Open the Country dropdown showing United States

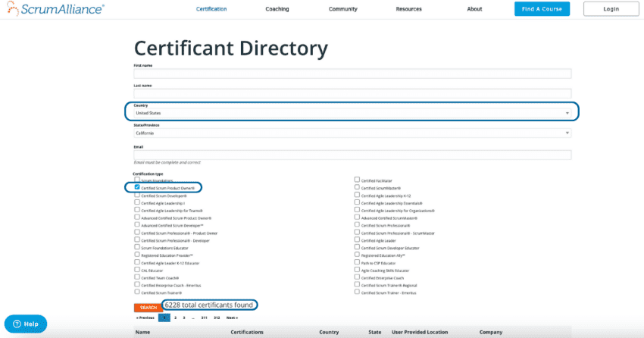[x=352, y=113]
